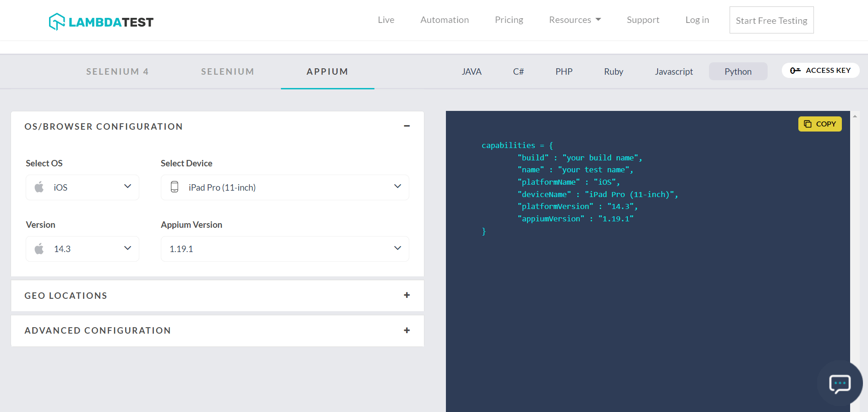Image resolution: width=868 pixels, height=412 pixels.
Task: Click the code panel scrollbar up arrow
Action: (x=855, y=116)
